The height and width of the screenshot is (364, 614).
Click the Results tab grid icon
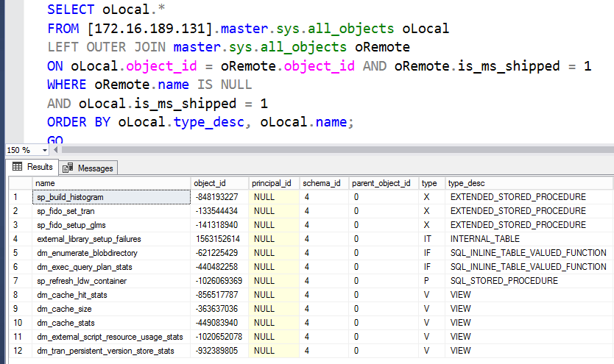click(17, 166)
